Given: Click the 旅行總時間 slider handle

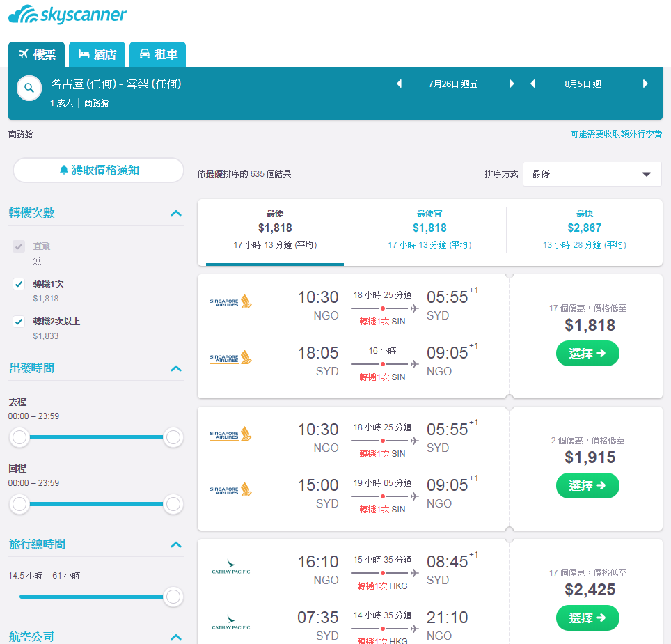Looking at the screenshot, I should 173,597.
